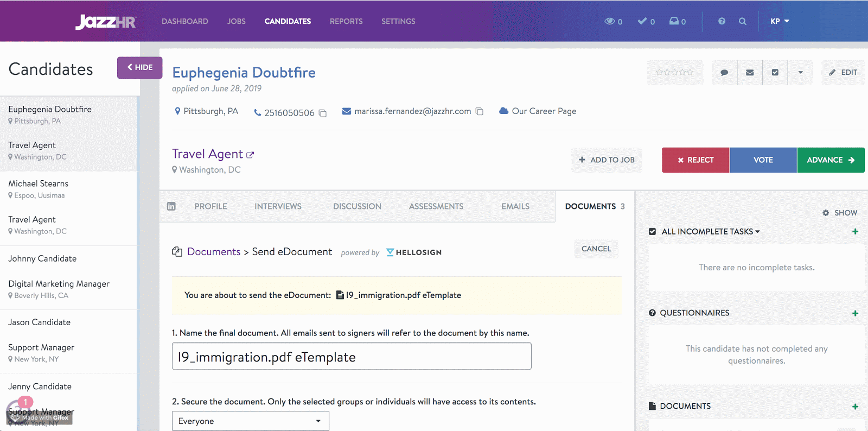Click the JazzHR logo

[106, 22]
